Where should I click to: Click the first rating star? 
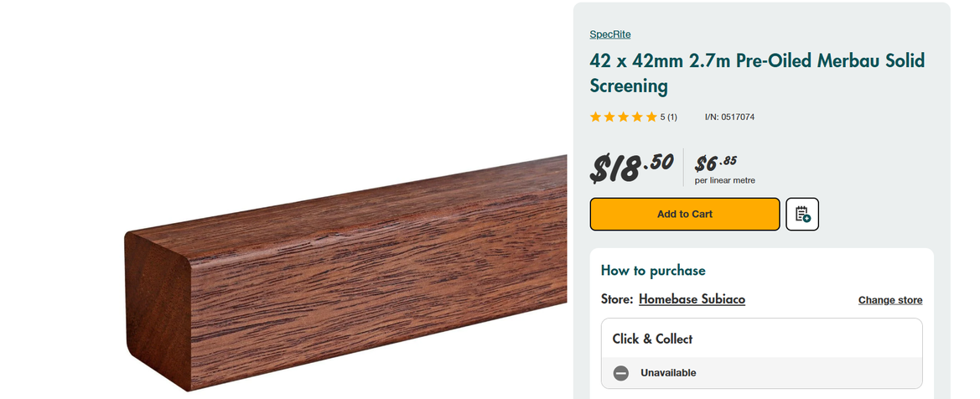point(596,117)
